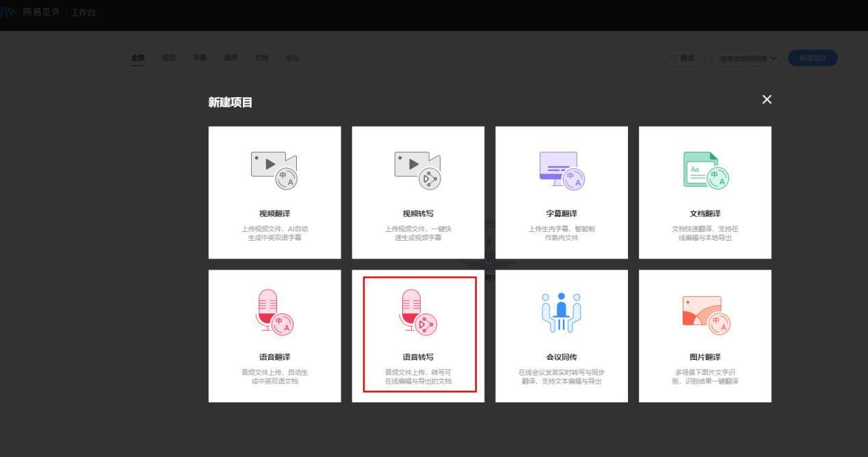Click the 会议同传 people icon
The height and width of the screenshot is (457, 868).
[x=562, y=313]
